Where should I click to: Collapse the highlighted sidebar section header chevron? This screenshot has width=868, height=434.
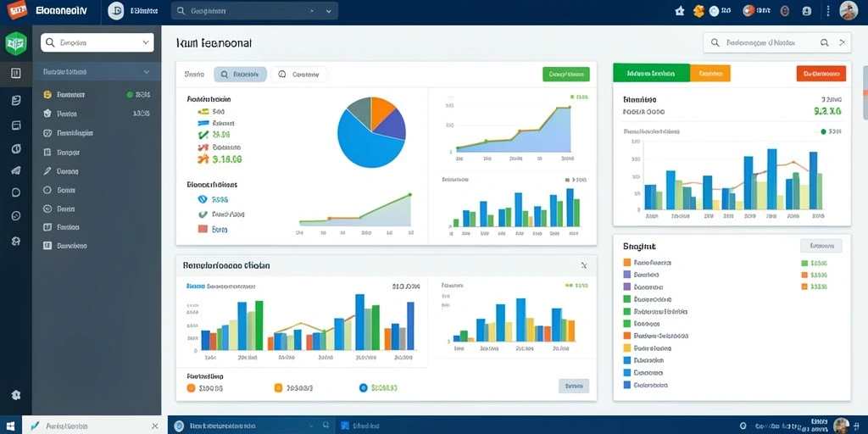(x=146, y=71)
